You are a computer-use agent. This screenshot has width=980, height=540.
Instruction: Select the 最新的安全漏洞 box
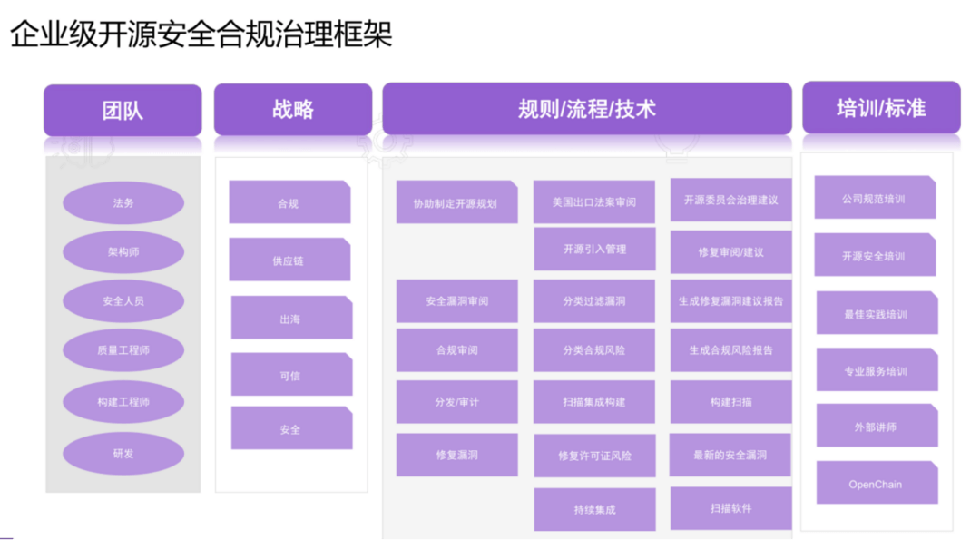730,455
